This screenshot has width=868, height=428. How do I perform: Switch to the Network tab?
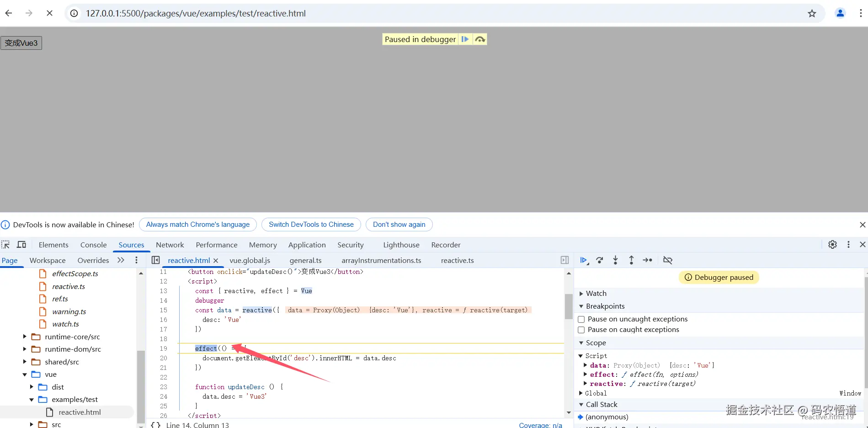coord(170,245)
